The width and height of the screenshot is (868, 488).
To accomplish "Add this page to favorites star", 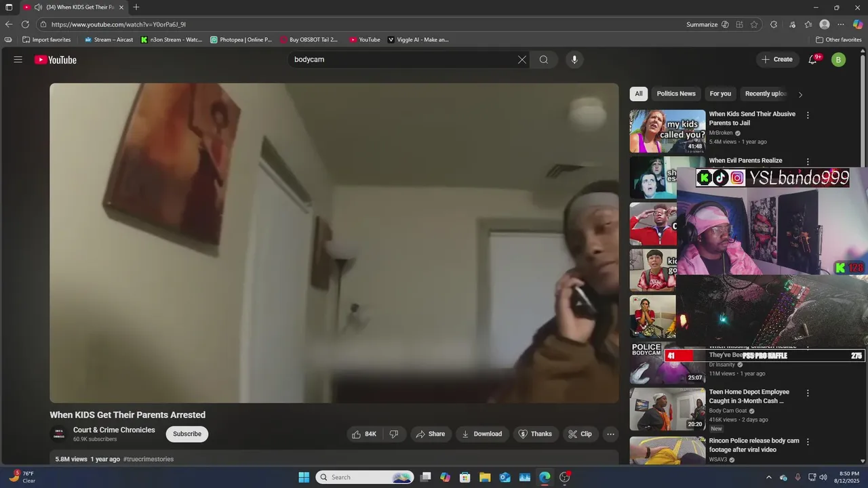I will tap(754, 24).
